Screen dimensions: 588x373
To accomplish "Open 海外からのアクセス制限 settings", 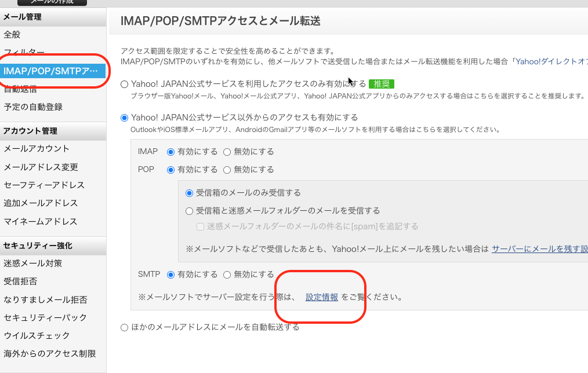I will pyautogui.click(x=50, y=353).
